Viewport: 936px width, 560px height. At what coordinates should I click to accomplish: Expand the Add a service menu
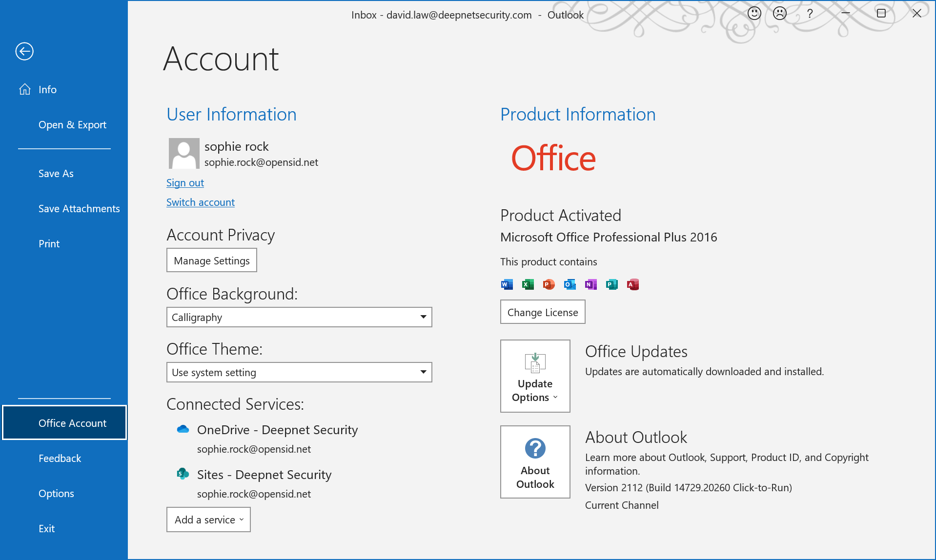(208, 520)
